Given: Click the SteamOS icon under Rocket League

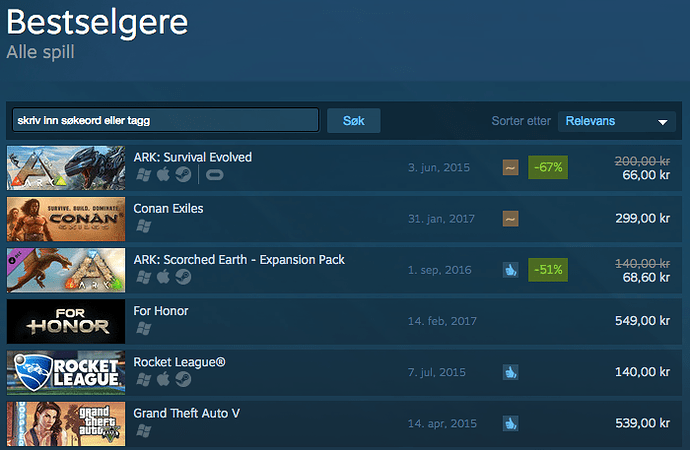Looking at the screenshot, I should pyautogui.click(x=183, y=379).
